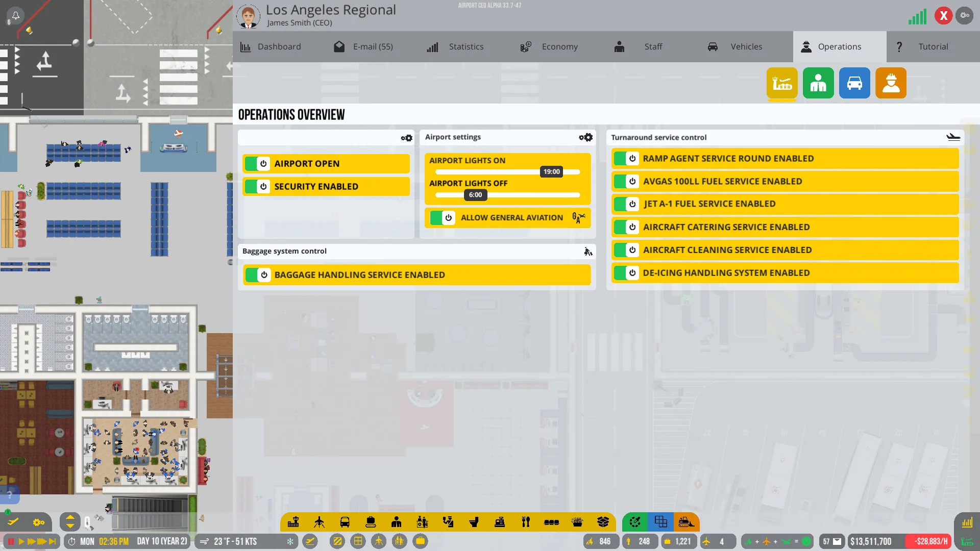Open the food service build menu
Viewport: 980px width, 551px height.
click(525, 522)
